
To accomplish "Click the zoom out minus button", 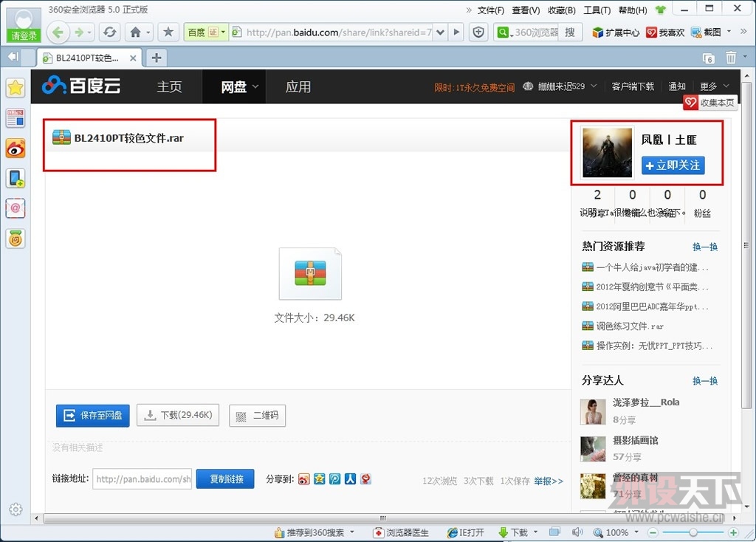I will (653, 532).
